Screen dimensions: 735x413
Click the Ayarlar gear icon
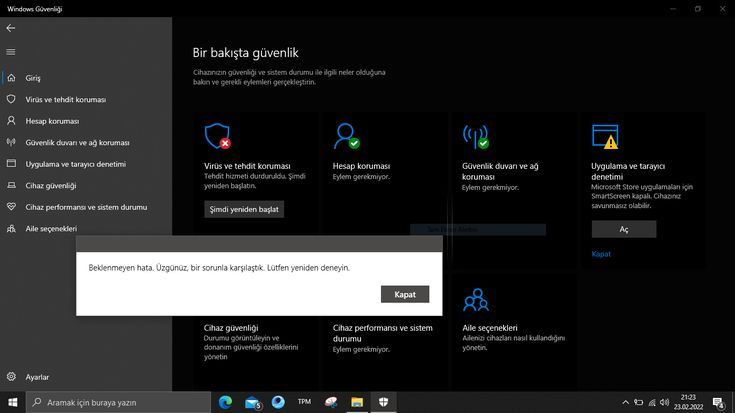tap(11, 376)
